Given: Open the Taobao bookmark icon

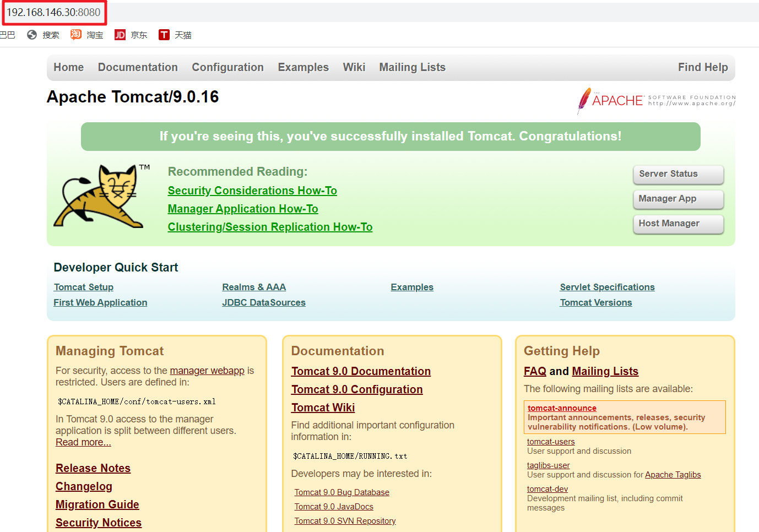Looking at the screenshot, I should pyautogui.click(x=76, y=35).
